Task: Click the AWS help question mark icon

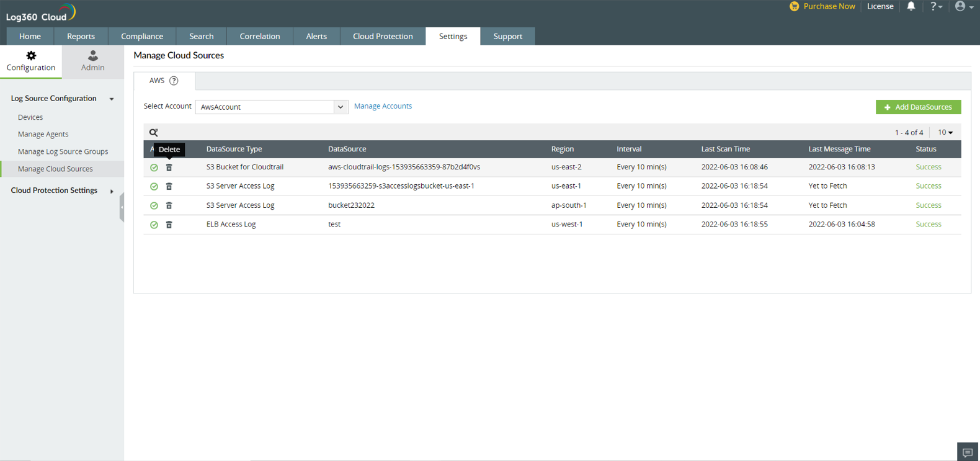Action: (174, 81)
